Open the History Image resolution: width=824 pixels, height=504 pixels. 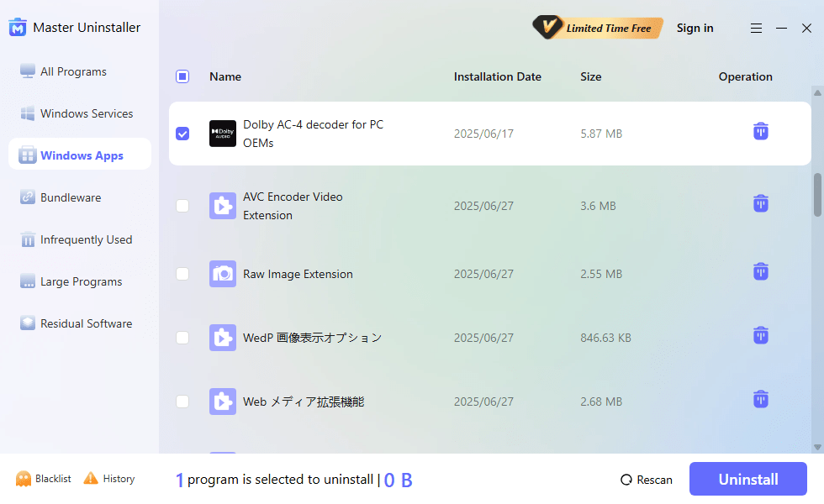(109, 479)
